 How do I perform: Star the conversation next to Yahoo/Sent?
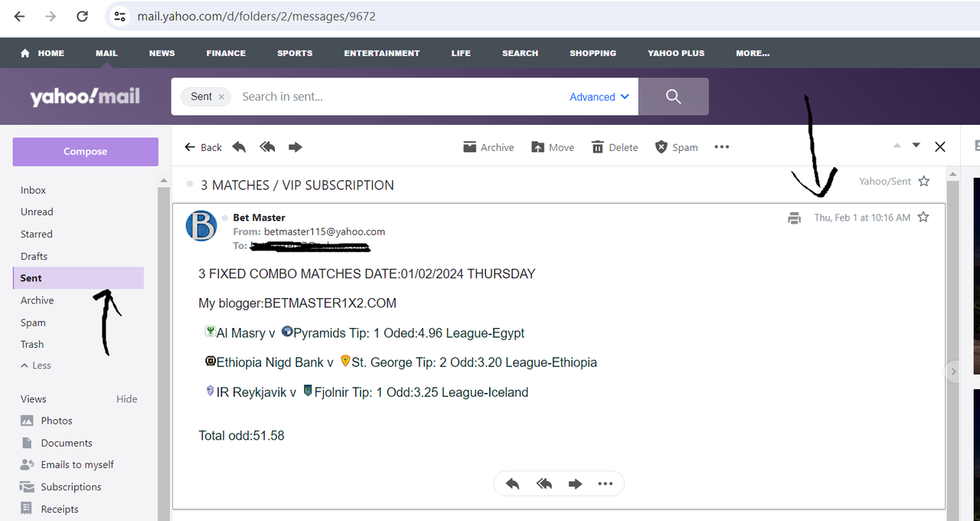(924, 182)
